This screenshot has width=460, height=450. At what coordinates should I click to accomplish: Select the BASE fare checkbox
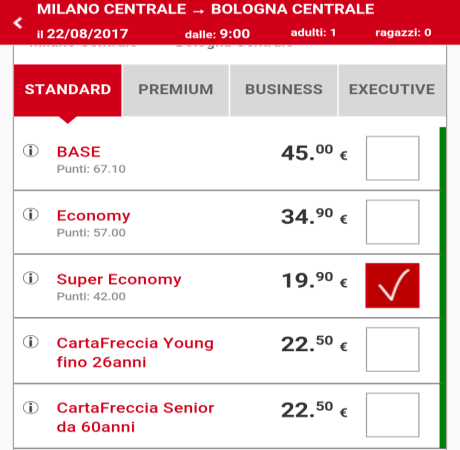point(392,158)
